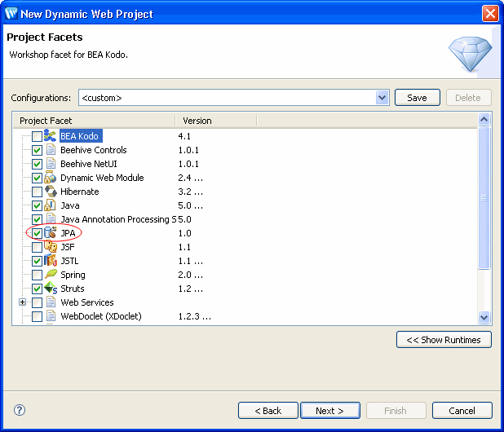This screenshot has width=504, height=432.
Task: Cancel the New Dynamic Web Project wizard
Action: [x=462, y=411]
